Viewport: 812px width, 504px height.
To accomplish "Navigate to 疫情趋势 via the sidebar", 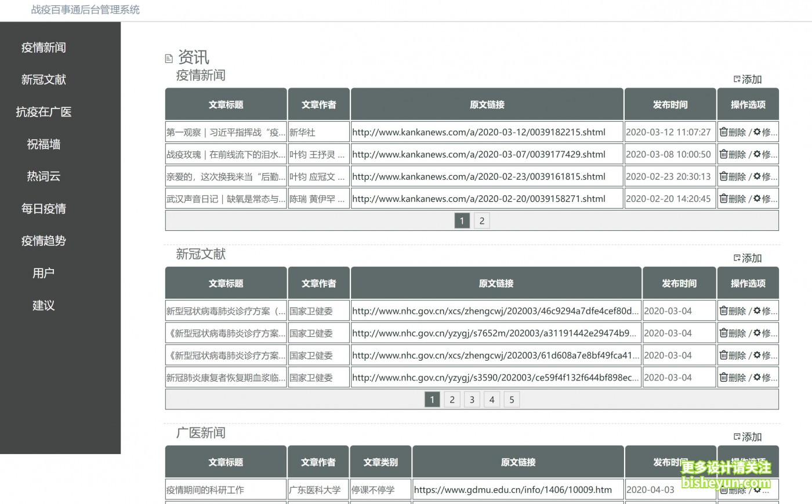I will pyautogui.click(x=43, y=241).
